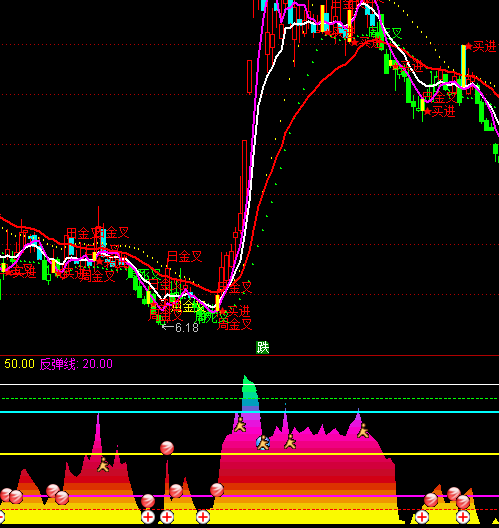
Task: Click the 周金叉 label at the chart bottom
Action: [234, 324]
